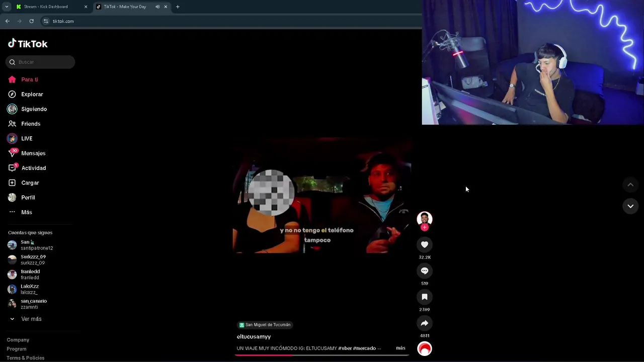The width and height of the screenshot is (644, 362).
Task: Like the video with heart icon
Action: (x=425, y=244)
